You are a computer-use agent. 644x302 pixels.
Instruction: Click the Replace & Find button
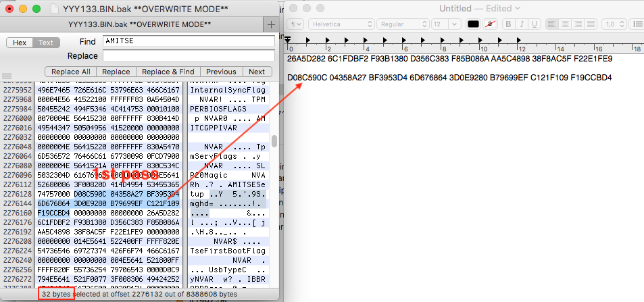(168, 72)
